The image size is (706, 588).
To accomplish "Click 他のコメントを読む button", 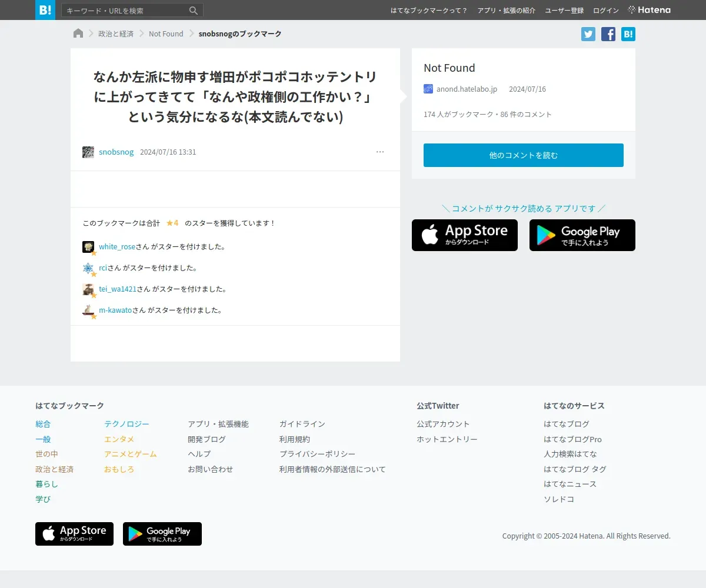I will pos(524,155).
